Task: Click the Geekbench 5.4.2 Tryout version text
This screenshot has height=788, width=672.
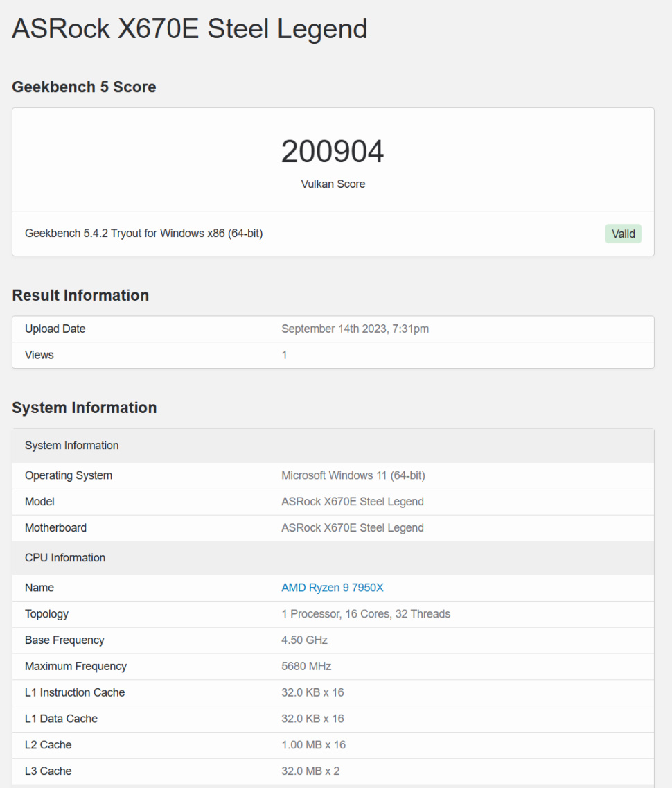Action: (143, 234)
